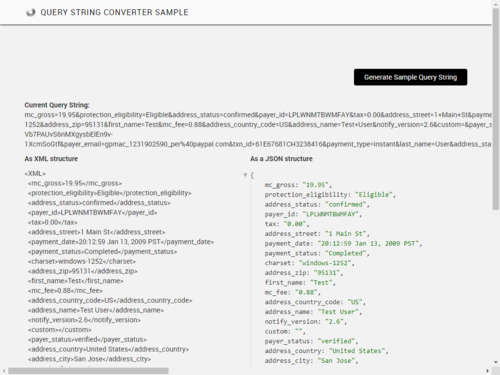The height and width of the screenshot is (375, 500).
Task: Click the XML payer_id LPLWNMTBWMFAY line
Action: tap(93, 213)
